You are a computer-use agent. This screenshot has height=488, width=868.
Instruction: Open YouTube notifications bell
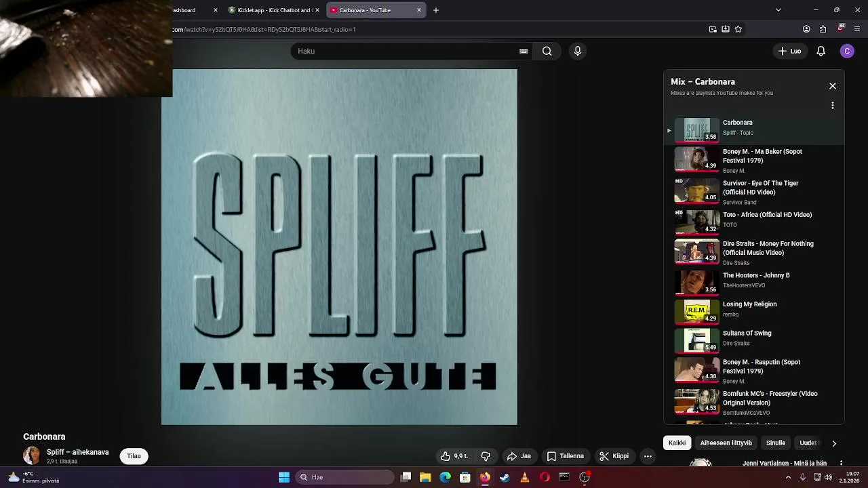(x=821, y=51)
